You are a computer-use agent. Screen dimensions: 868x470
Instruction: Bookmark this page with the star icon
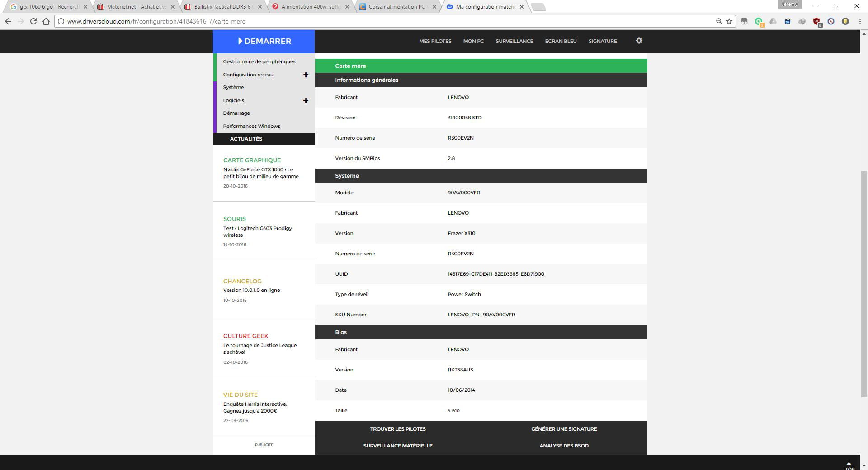tap(729, 21)
